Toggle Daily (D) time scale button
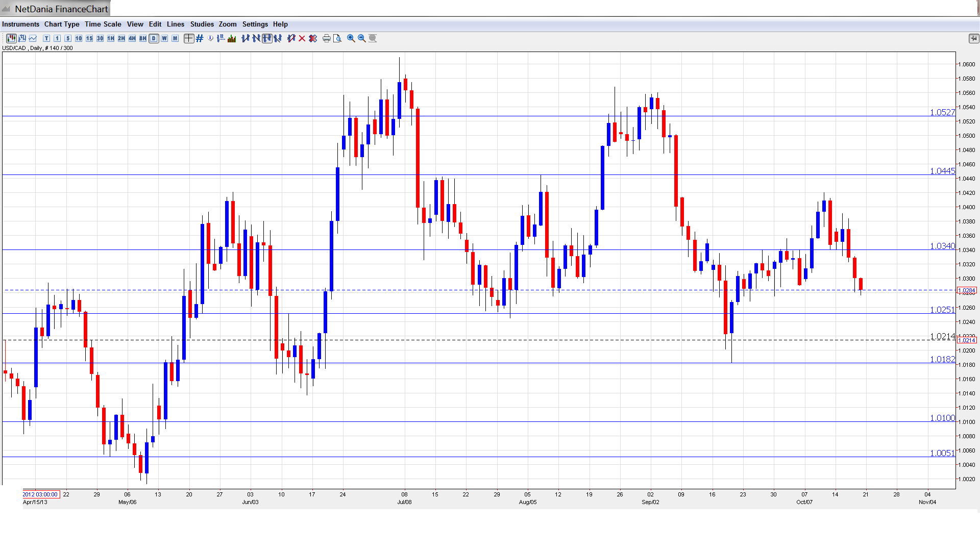 [x=154, y=38]
